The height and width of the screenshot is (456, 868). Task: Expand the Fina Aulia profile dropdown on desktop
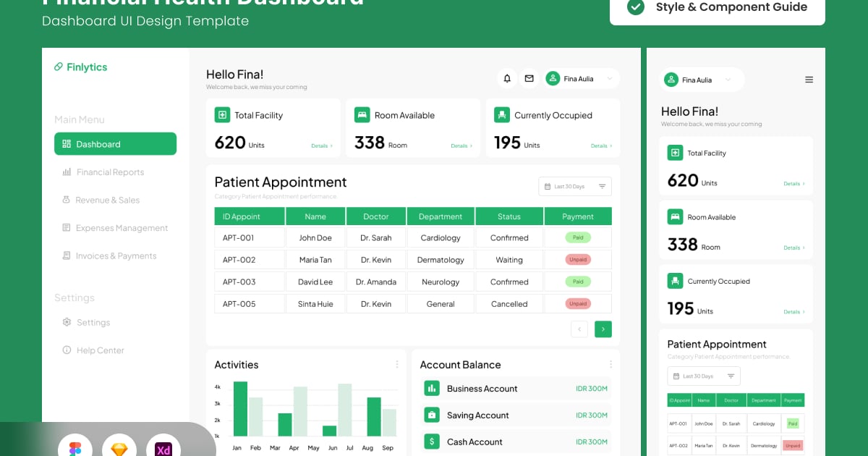610,79
